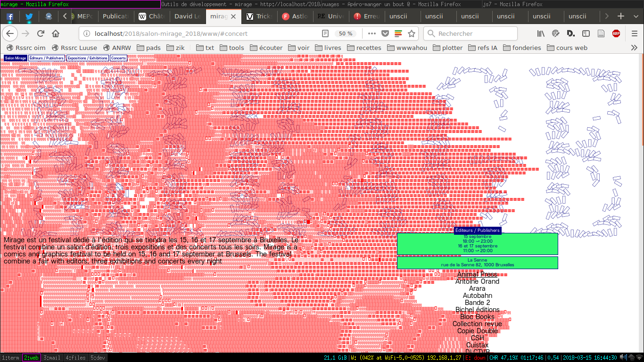
Task: Toggle the sidebar view button
Action: pos(586,33)
